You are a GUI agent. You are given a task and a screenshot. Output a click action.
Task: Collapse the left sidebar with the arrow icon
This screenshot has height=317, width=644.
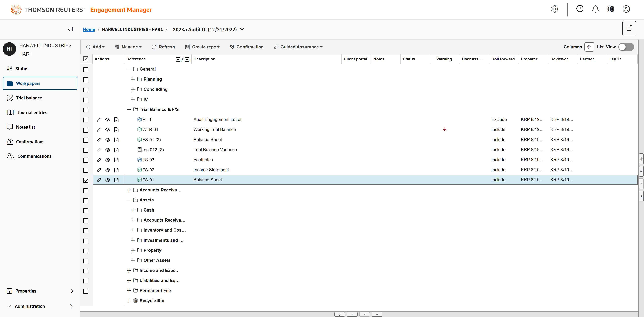pos(70,29)
